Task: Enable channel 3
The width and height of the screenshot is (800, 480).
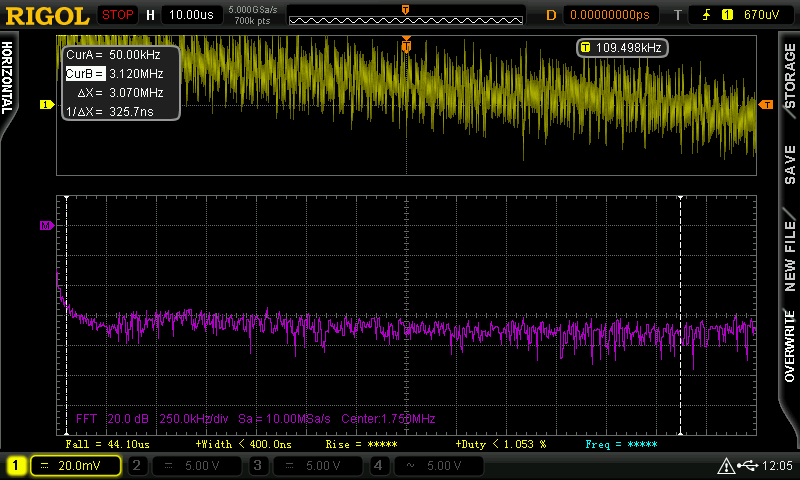Action: 257,465
